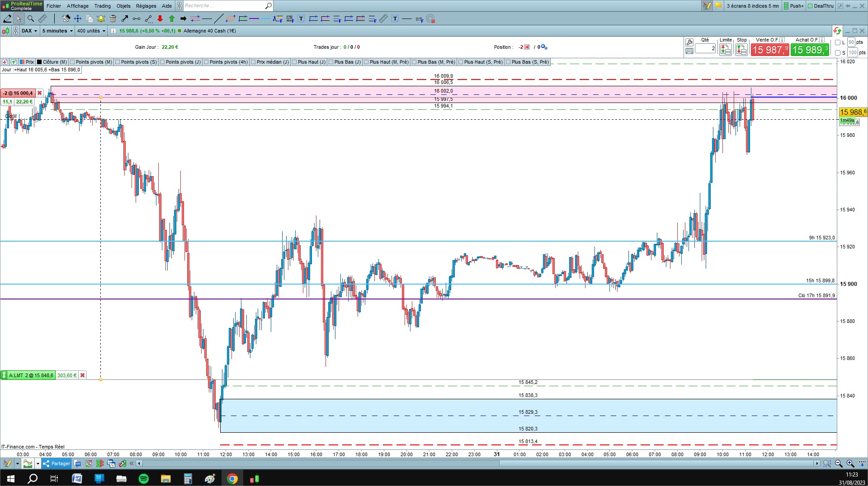Click the Prix color indicator tab
Image resolution: width=868 pixels, height=486 pixels.
(x=27, y=62)
